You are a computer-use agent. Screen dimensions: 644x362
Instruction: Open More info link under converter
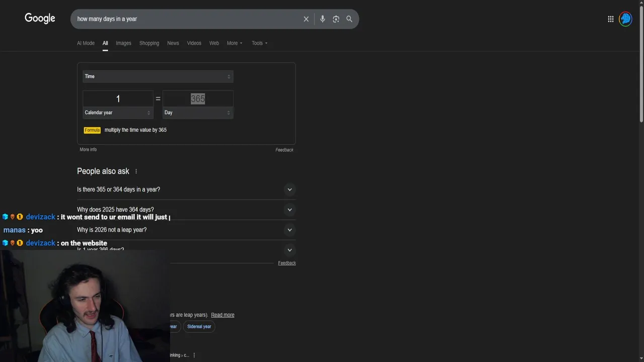[88, 150]
